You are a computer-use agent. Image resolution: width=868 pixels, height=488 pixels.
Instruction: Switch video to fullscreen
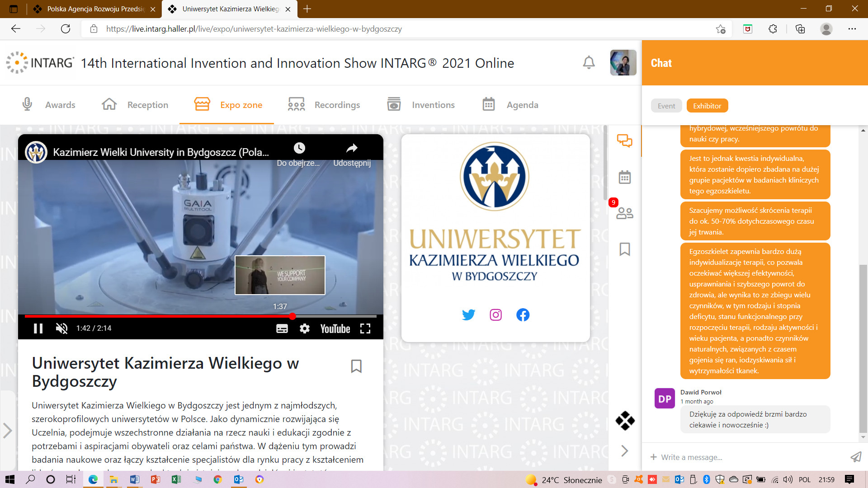coord(365,328)
